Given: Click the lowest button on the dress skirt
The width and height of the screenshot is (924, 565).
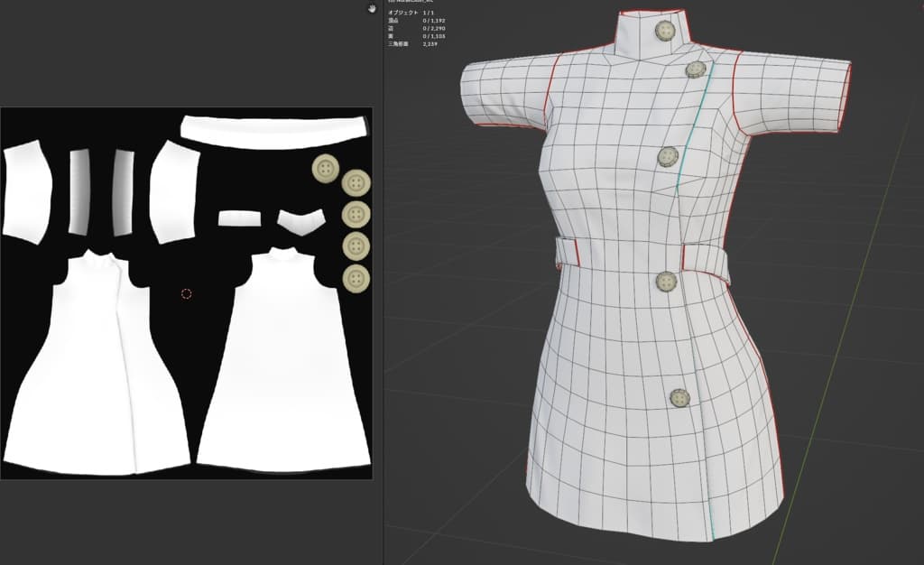Looking at the screenshot, I should 679,397.
